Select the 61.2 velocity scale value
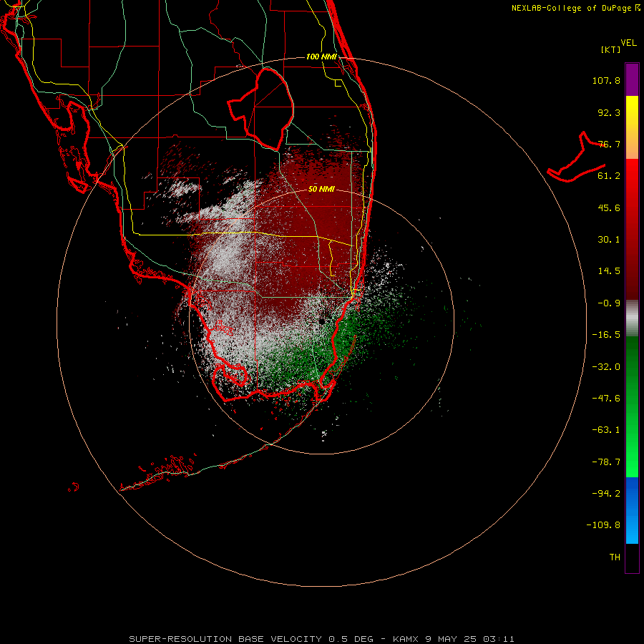The width and height of the screenshot is (644, 644). point(609,176)
